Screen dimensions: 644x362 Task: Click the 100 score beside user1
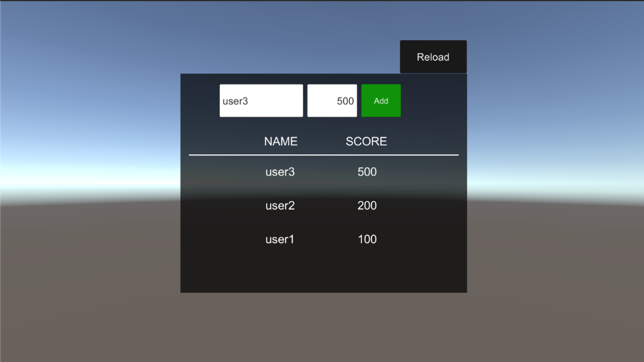click(x=367, y=240)
